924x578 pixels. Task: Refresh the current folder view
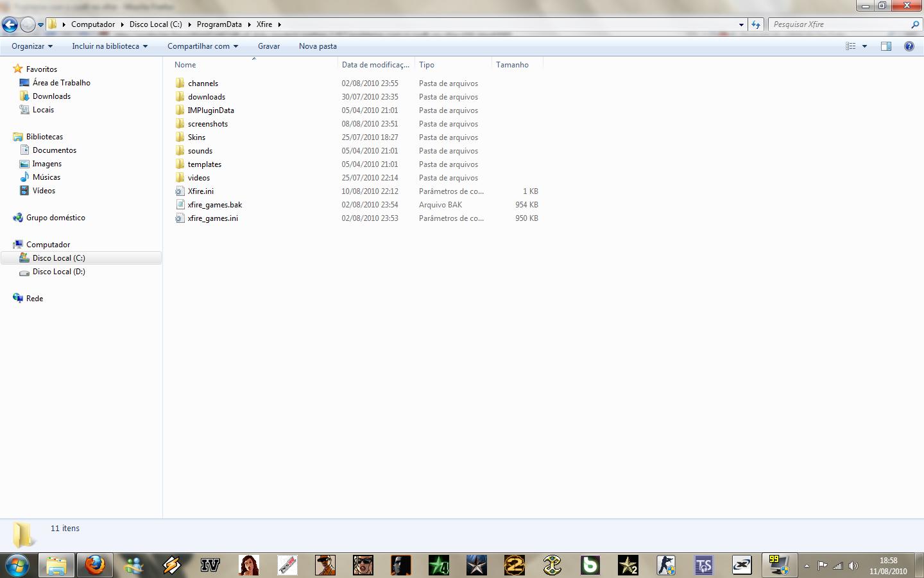(756, 24)
